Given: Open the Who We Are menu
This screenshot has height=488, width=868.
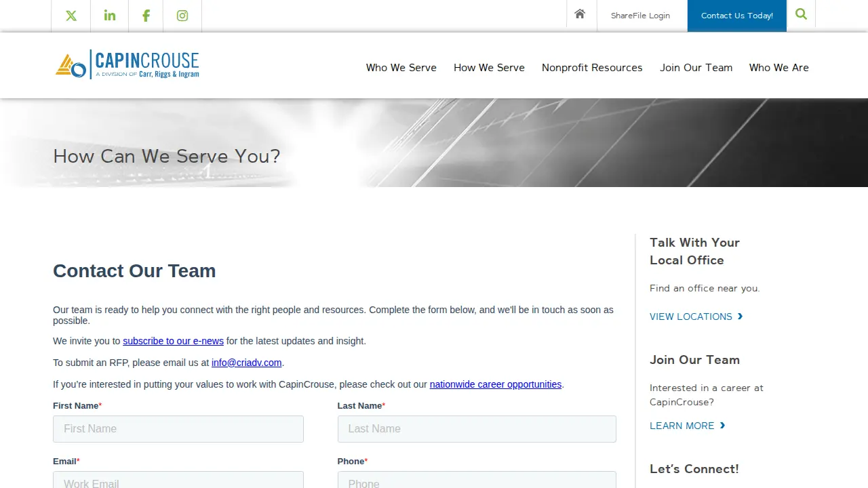Looking at the screenshot, I should (x=779, y=68).
